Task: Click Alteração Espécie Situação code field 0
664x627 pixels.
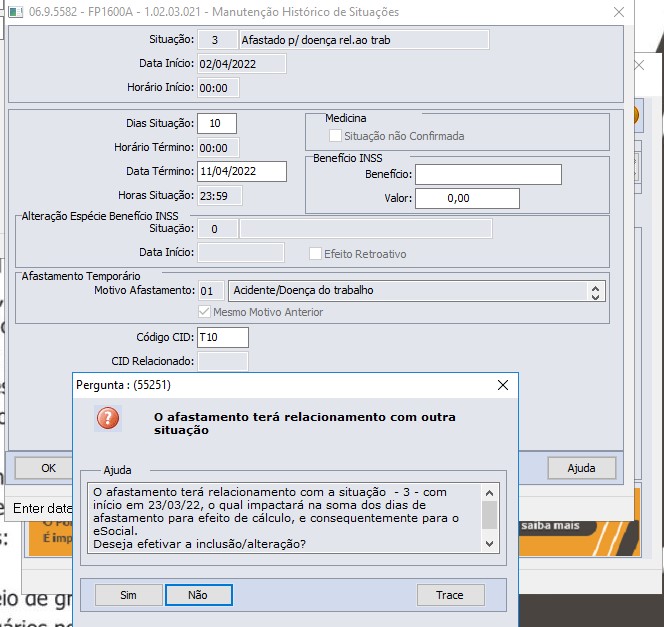Action: (x=217, y=229)
